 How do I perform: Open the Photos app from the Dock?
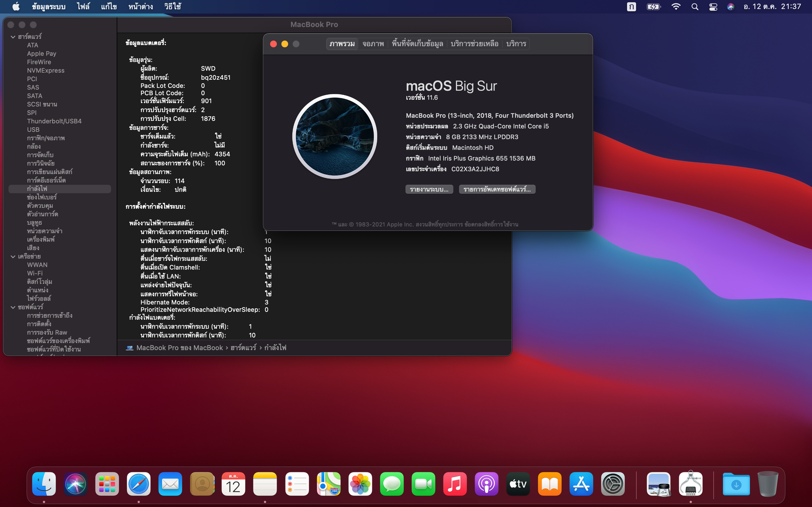[x=360, y=484]
